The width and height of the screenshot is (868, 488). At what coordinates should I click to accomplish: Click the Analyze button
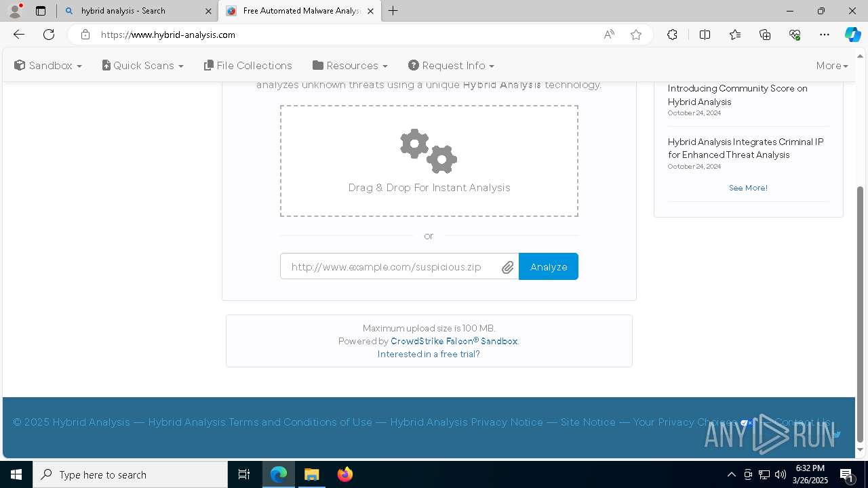(549, 266)
